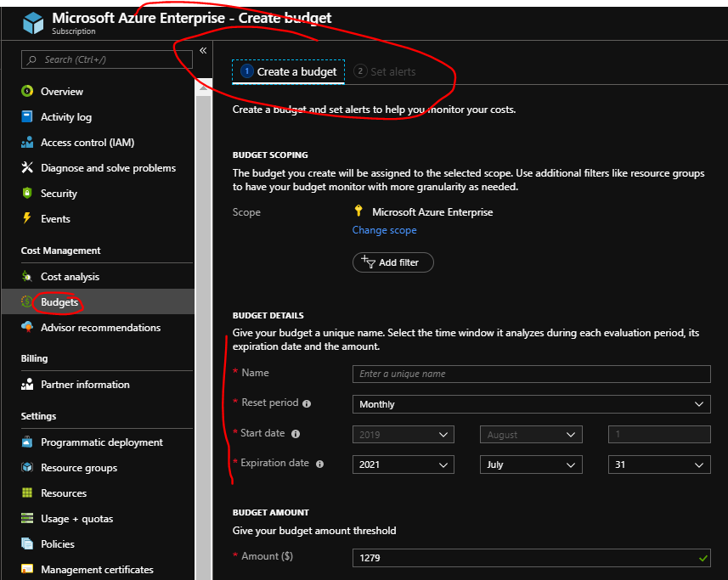This screenshot has height=580, width=728.
Task: Click the Expiration date info icon
Action: [x=319, y=464]
